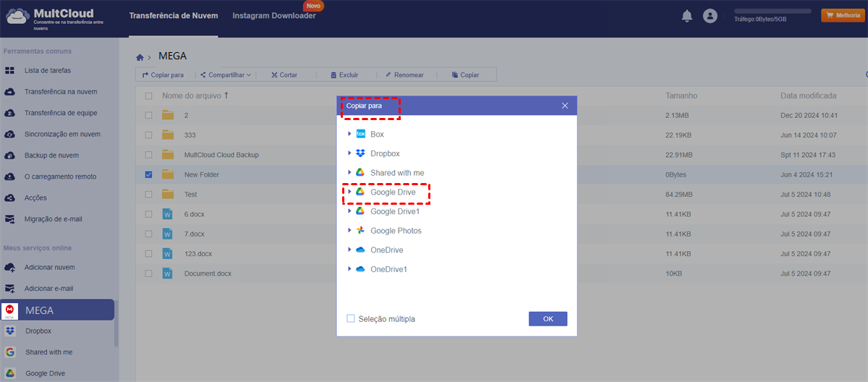Switch to Instagram Downloader tab
This screenshot has width=868, height=382.
(x=274, y=16)
